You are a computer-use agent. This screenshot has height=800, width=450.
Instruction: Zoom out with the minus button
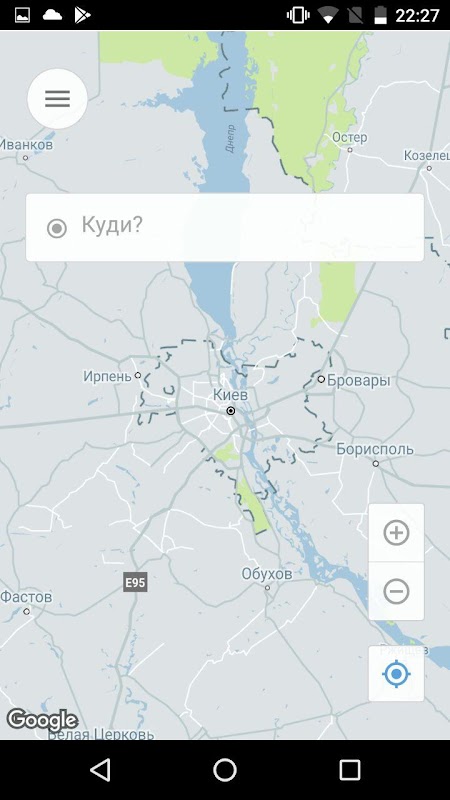(x=396, y=592)
